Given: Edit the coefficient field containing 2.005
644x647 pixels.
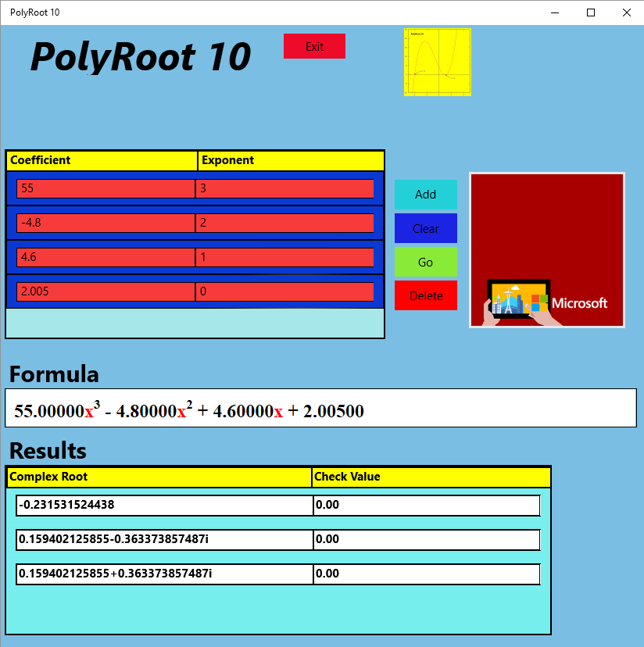Looking at the screenshot, I should point(106,291).
